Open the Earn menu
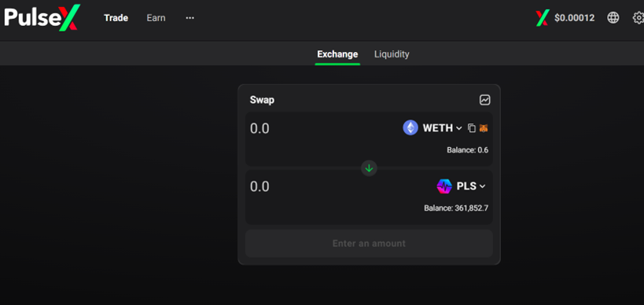Image resolution: width=644 pixels, height=305 pixels. coord(156,18)
